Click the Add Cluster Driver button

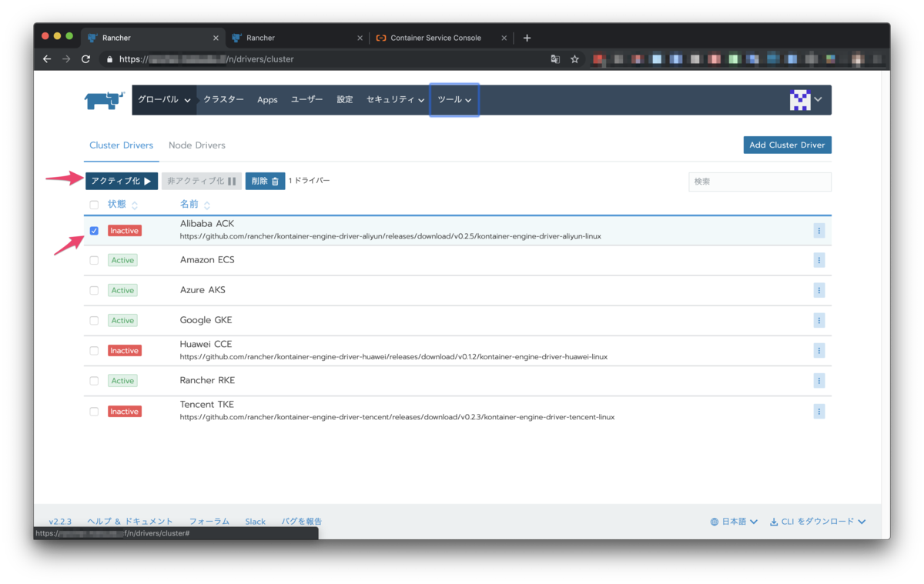coord(787,145)
